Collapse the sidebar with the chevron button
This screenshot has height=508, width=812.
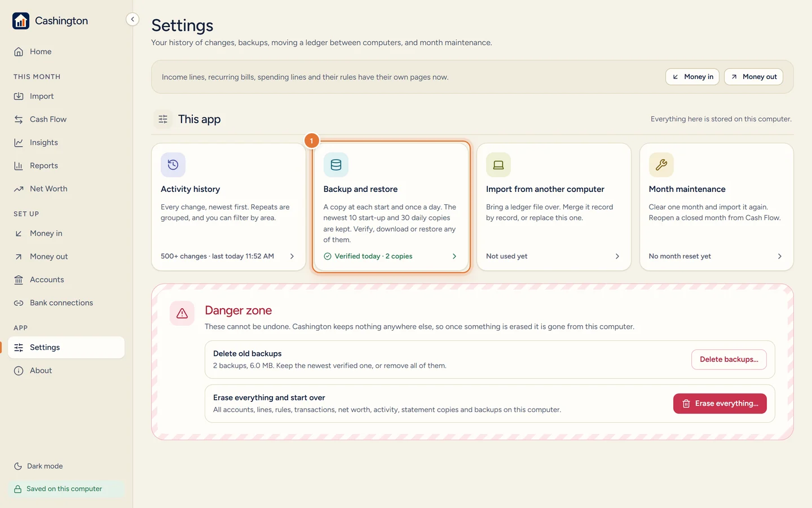[x=133, y=19]
